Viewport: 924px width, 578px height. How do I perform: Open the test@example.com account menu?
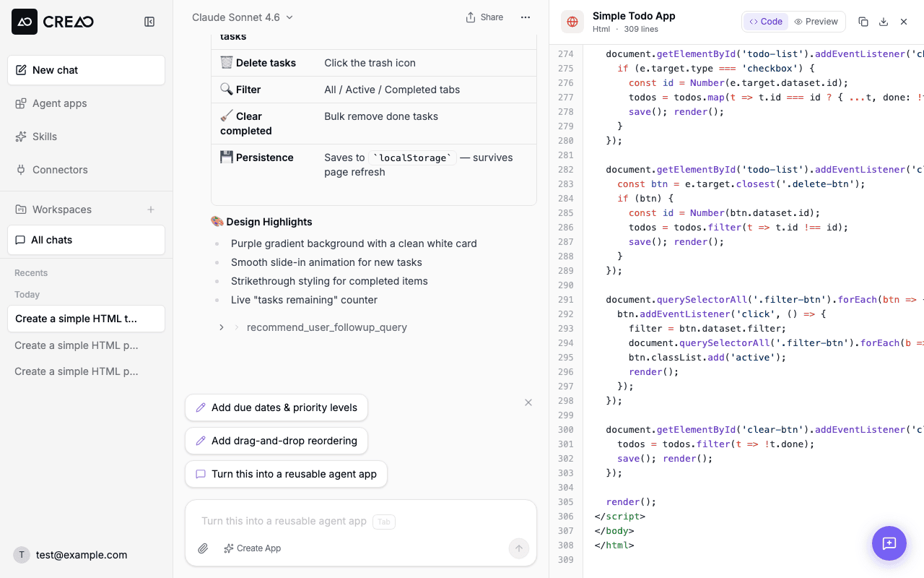click(x=71, y=555)
